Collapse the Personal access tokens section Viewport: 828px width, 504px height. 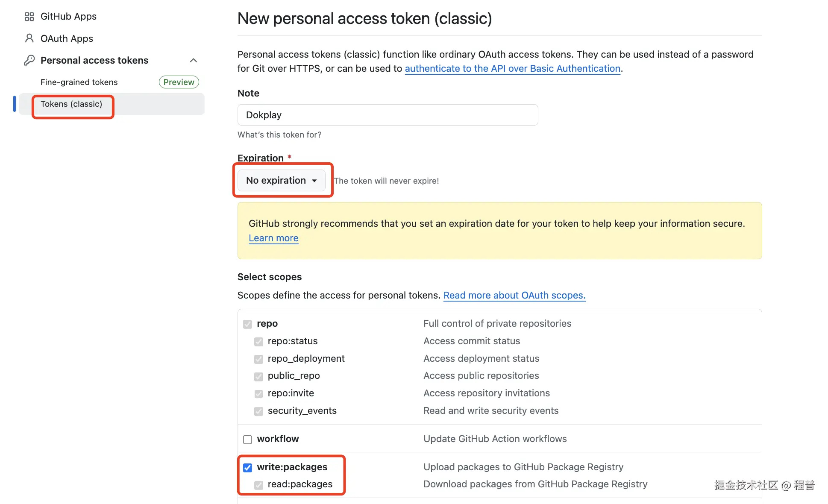[194, 60]
